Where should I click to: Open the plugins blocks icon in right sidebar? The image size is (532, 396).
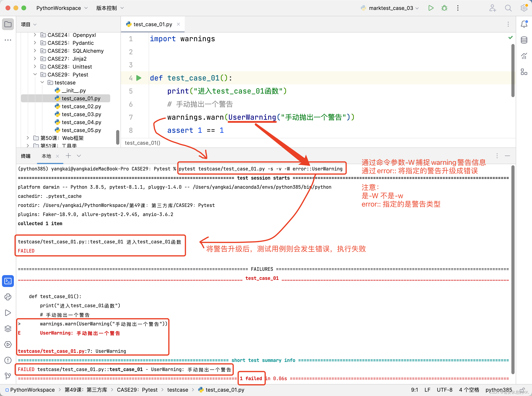click(x=524, y=72)
